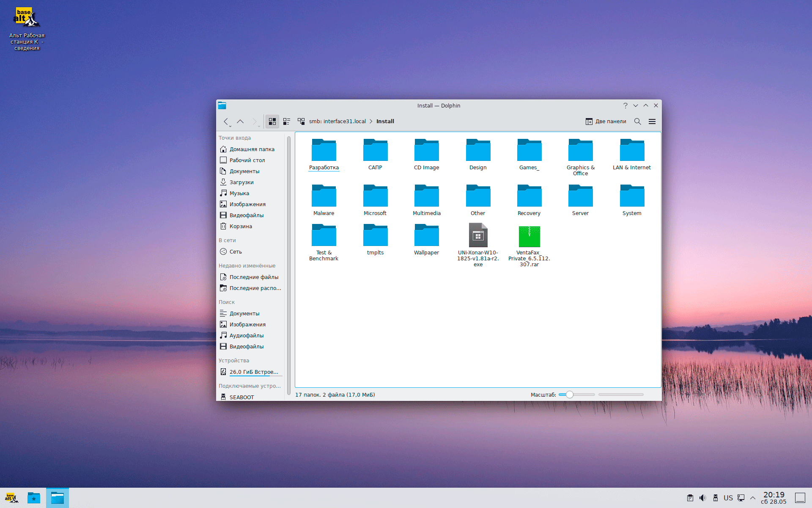
Task: Click the back navigation arrow
Action: [x=226, y=121]
